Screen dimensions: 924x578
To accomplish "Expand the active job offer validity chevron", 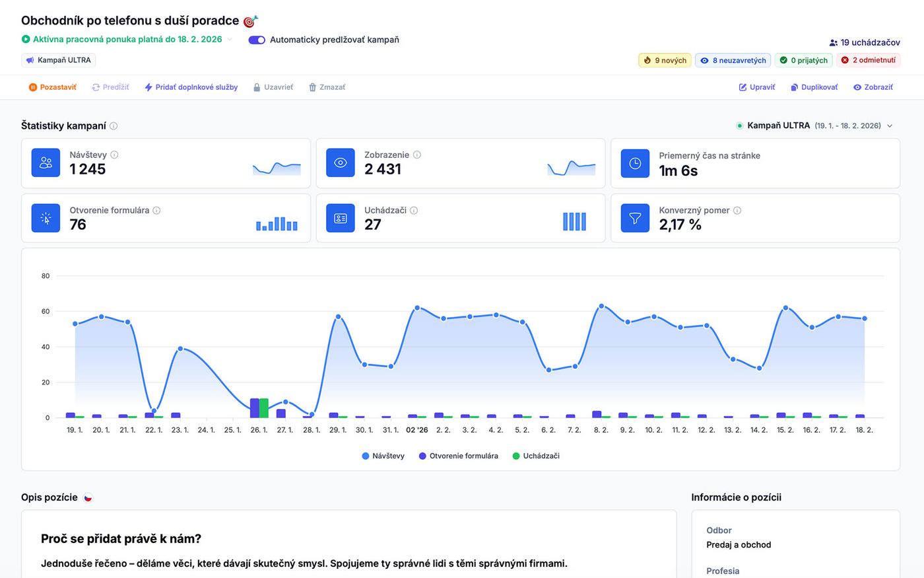I will (230, 40).
